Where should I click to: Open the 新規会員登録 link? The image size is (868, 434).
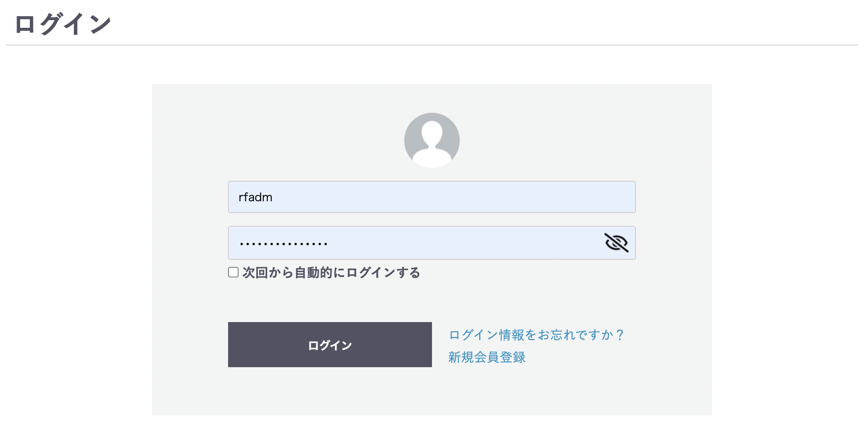tap(487, 357)
